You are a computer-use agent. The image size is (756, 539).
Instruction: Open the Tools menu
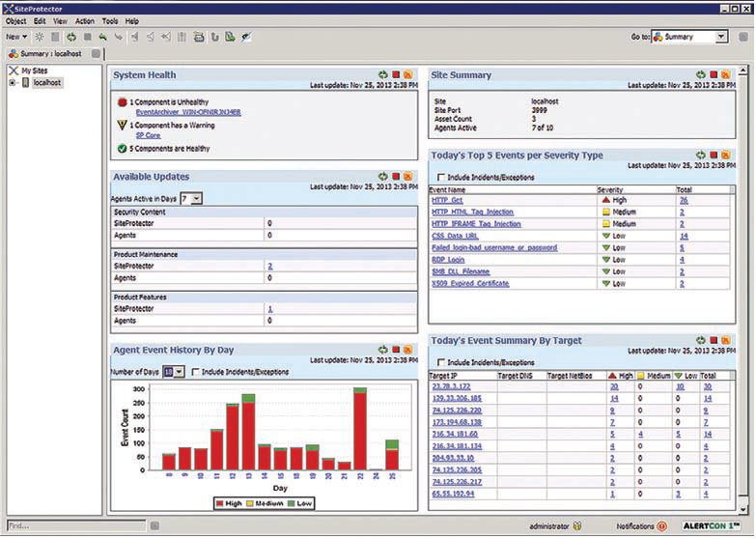click(109, 21)
